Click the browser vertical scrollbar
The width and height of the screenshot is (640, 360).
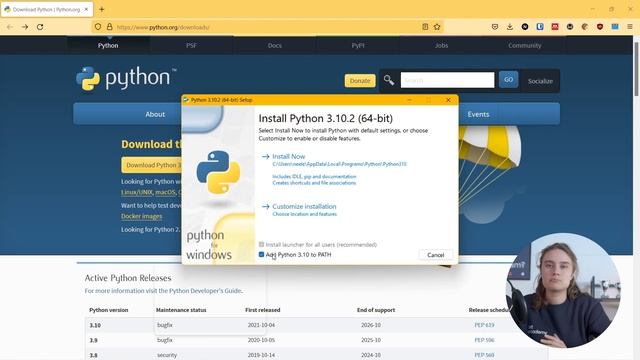click(636, 69)
